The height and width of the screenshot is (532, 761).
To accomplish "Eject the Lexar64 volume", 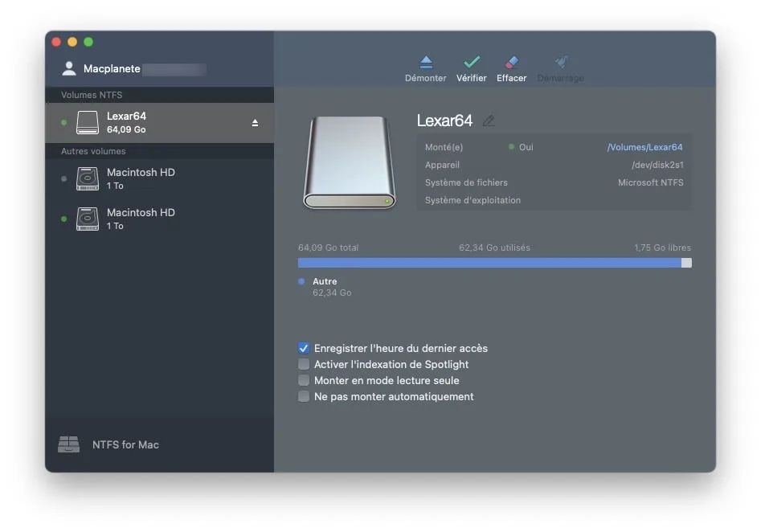I will pyautogui.click(x=255, y=123).
